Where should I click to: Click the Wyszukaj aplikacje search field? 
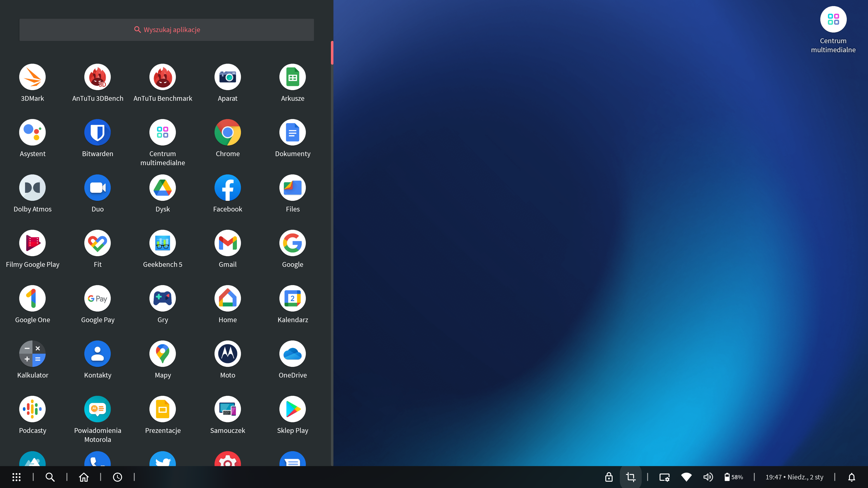click(167, 30)
